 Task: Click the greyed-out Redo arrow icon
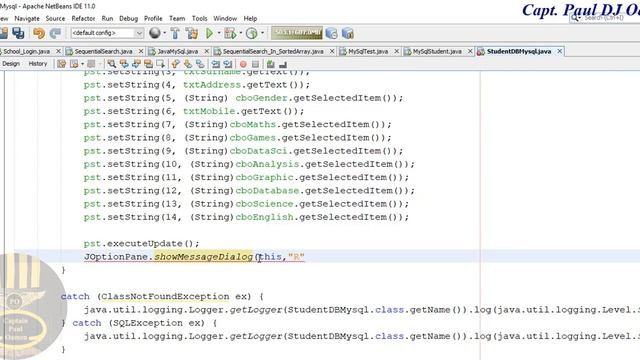pyautogui.click(x=55, y=33)
